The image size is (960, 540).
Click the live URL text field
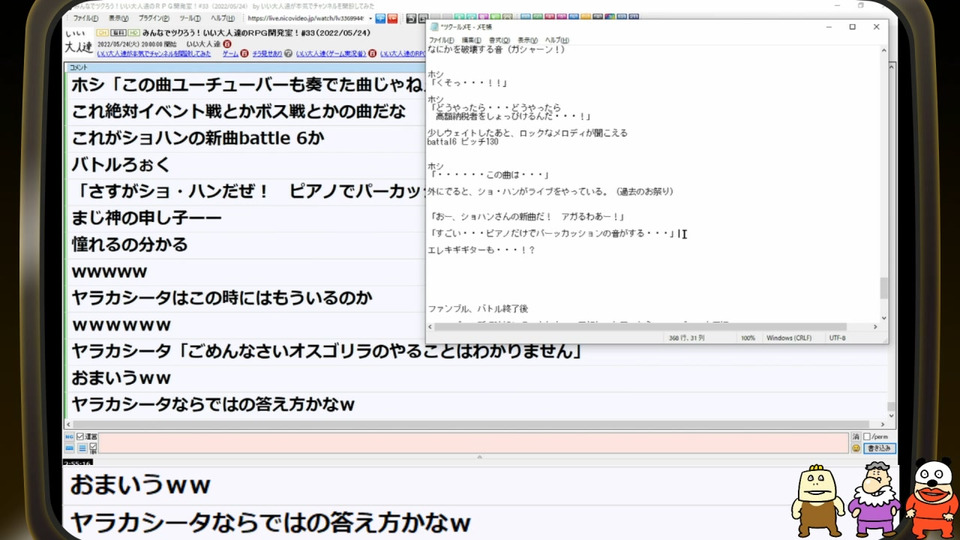click(x=305, y=18)
